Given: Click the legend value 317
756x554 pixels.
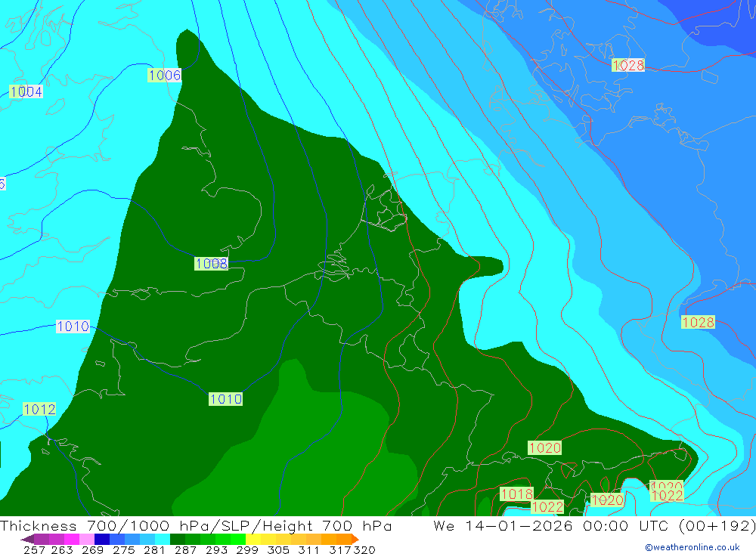Looking at the screenshot, I should (x=340, y=550).
